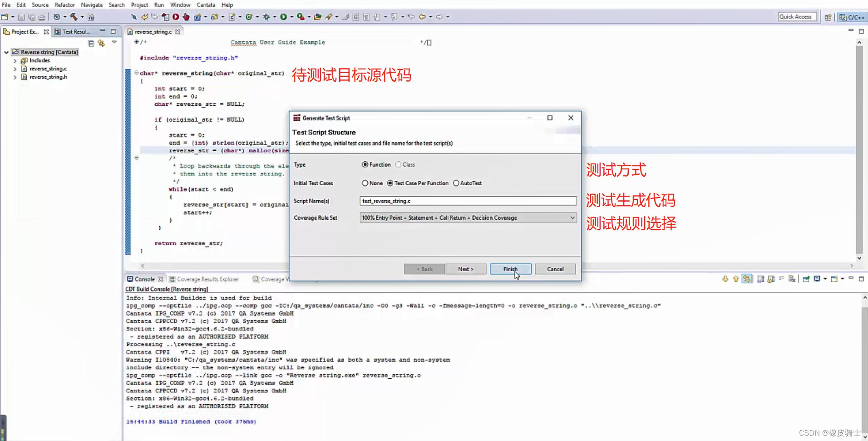This screenshot has width=868, height=441.
Task: Expand the Includes tree node
Action: click(15, 60)
